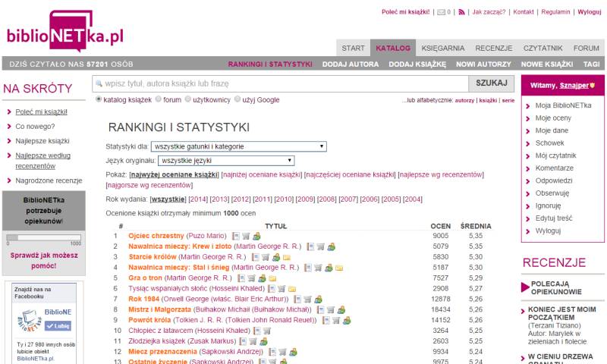The height and width of the screenshot is (364, 607).
Task: Click the cart icon for Chłopiec z latawcem
Action: pos(267,331)
